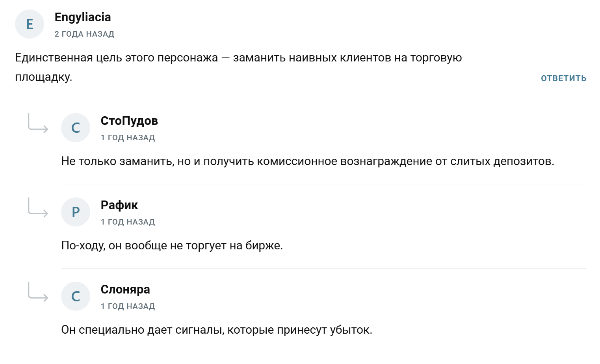Click the timestamp under Рафик's name
Image resolution: width=600 pixels, height=364 pixels.
[x=128, y=222]
